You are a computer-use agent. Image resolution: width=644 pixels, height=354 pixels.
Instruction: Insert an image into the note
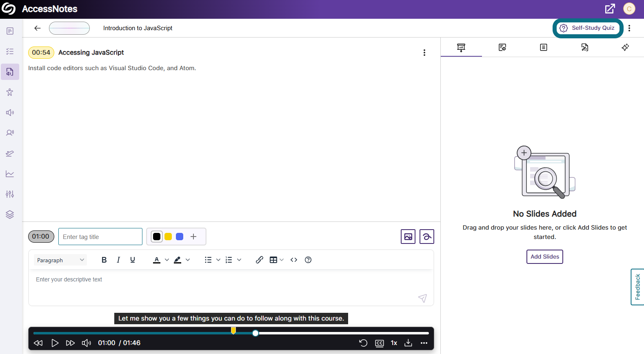pyautogui.click(x=408, y=237)
